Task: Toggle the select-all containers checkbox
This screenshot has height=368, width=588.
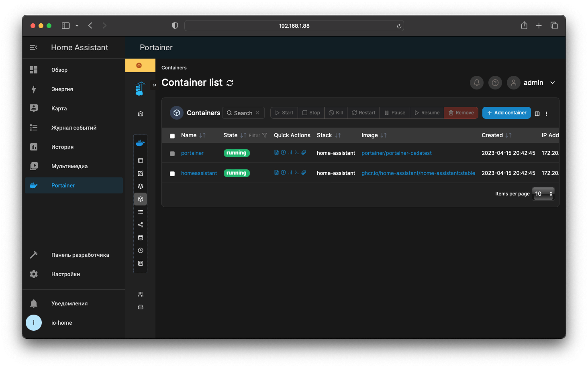Action: coord(172,136)
